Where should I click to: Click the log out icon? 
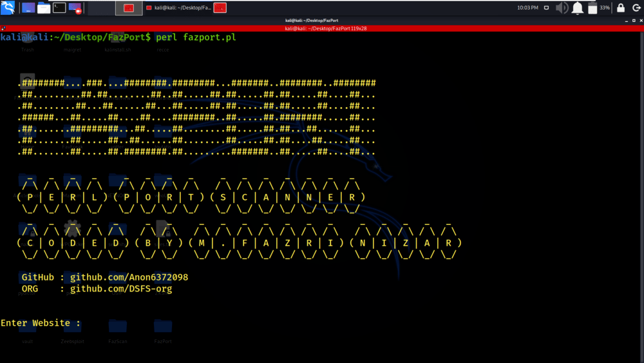[x=636, y=8]
